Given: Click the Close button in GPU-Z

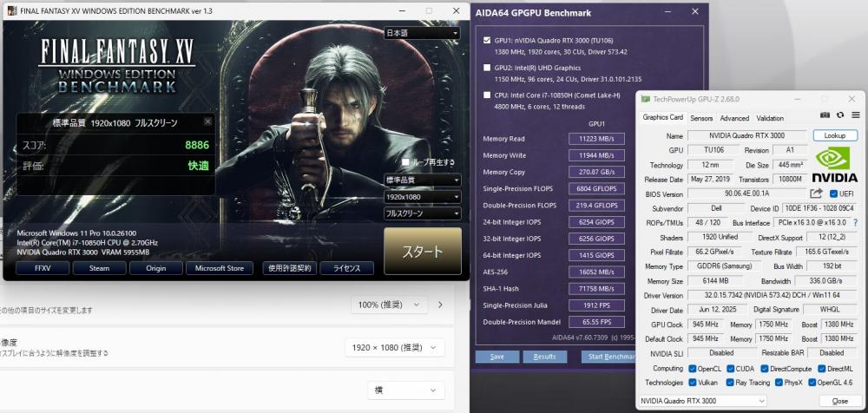Looking at the screenshot, I should (839, 401).
